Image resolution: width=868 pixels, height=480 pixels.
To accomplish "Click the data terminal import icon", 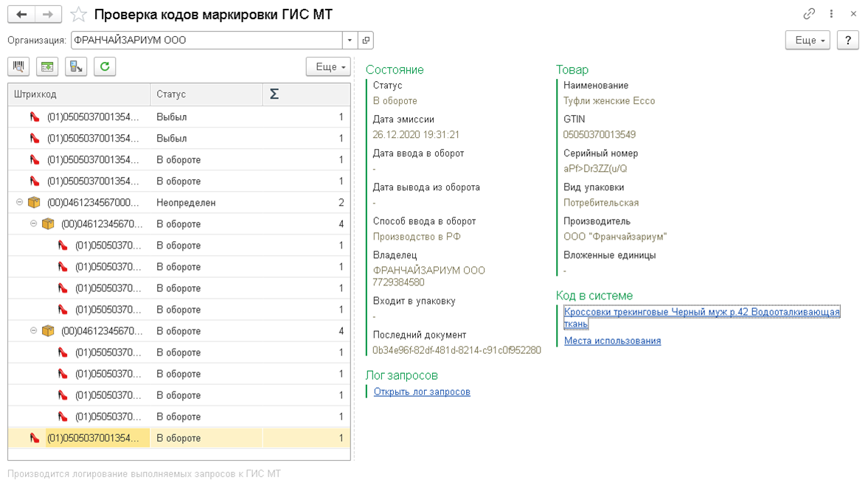I will 76,67.
